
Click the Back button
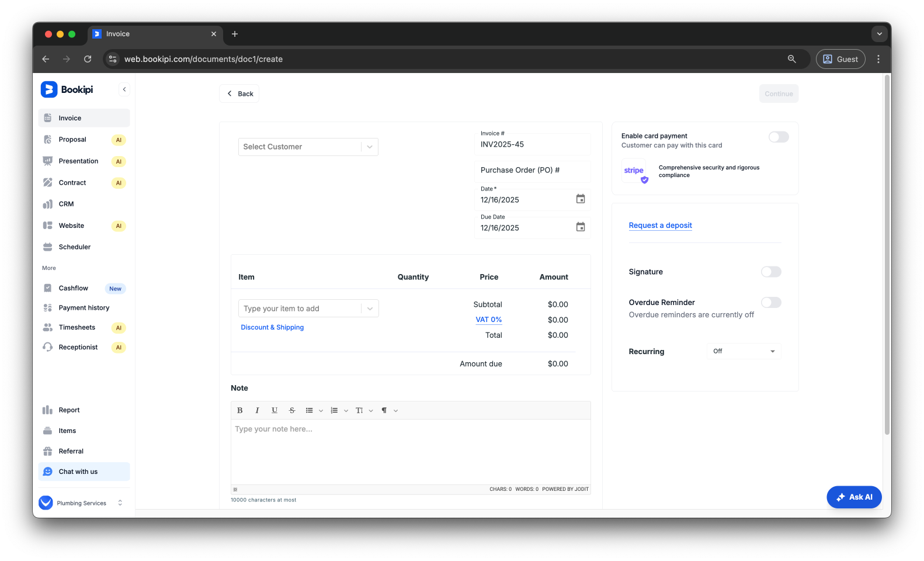coord(239,93)
